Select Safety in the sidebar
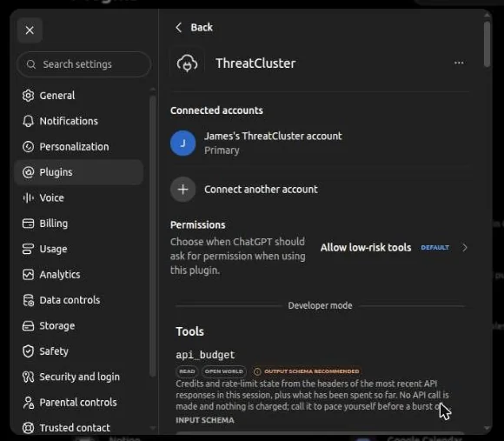The width and height of the screenshot is (504, 441). coord(54,351)
